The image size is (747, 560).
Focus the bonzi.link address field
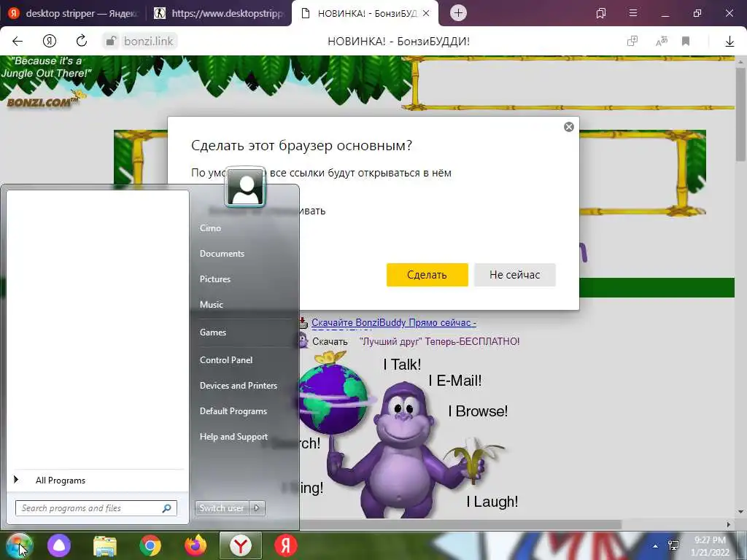(149, 41)
